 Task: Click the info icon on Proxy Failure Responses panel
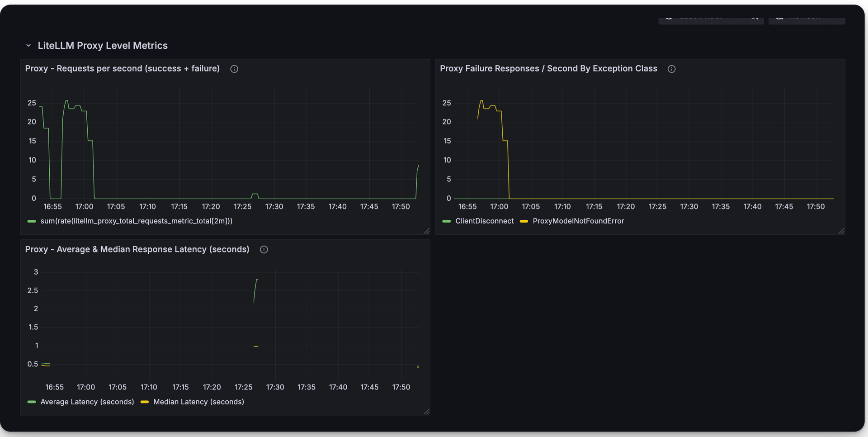click(x=672, y=69)
